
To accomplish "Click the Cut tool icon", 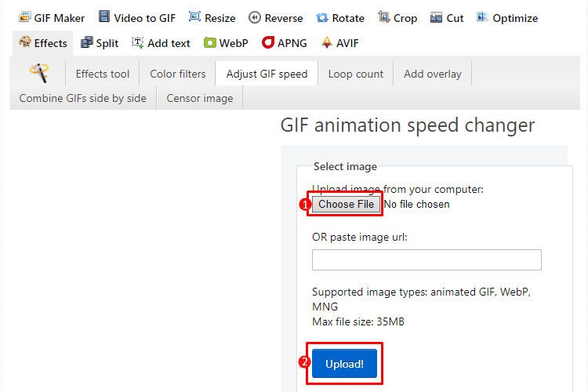I will coord(437,17).
